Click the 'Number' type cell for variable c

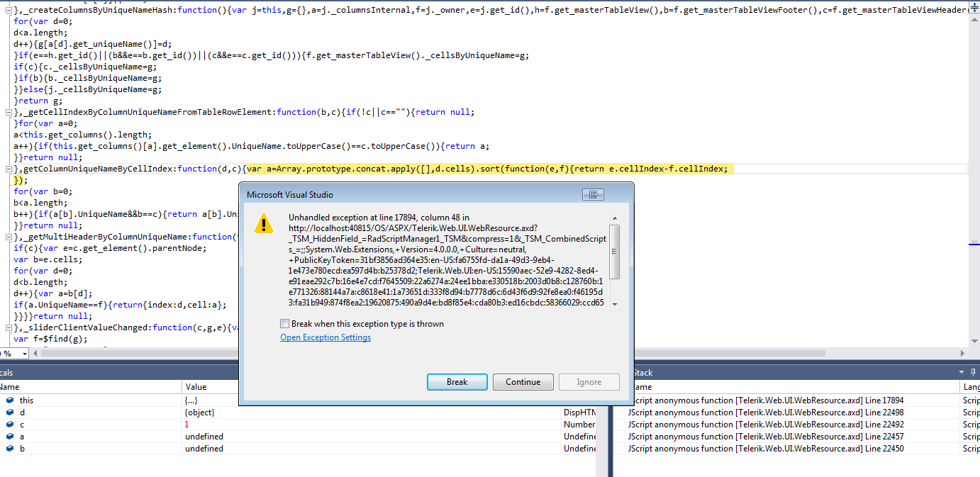(579, 425)
